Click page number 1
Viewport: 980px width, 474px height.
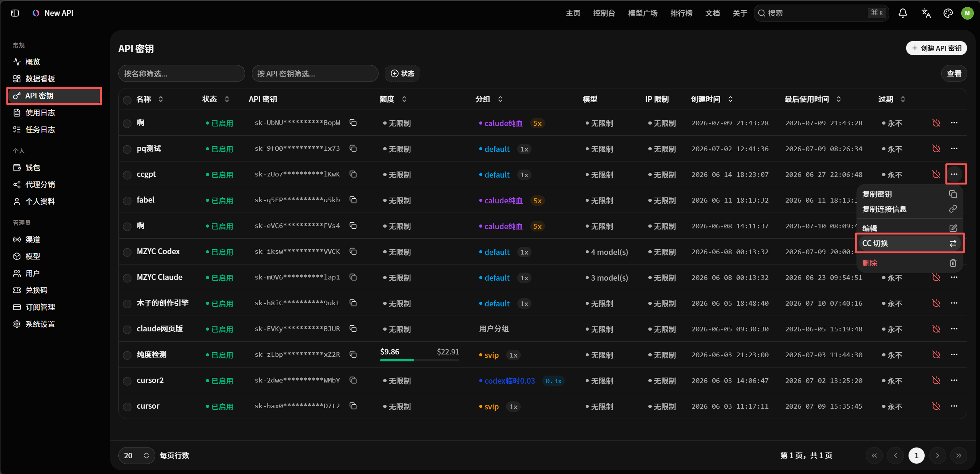pos(917,456)
